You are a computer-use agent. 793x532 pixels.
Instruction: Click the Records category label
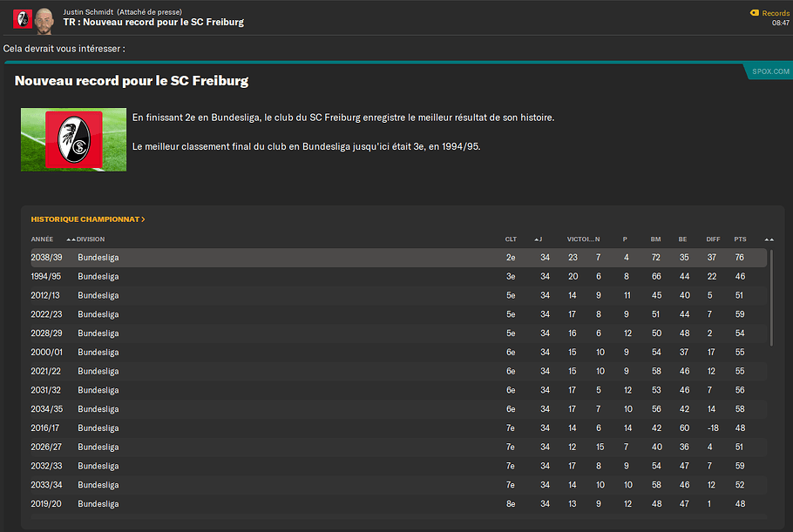pos(776,13)
